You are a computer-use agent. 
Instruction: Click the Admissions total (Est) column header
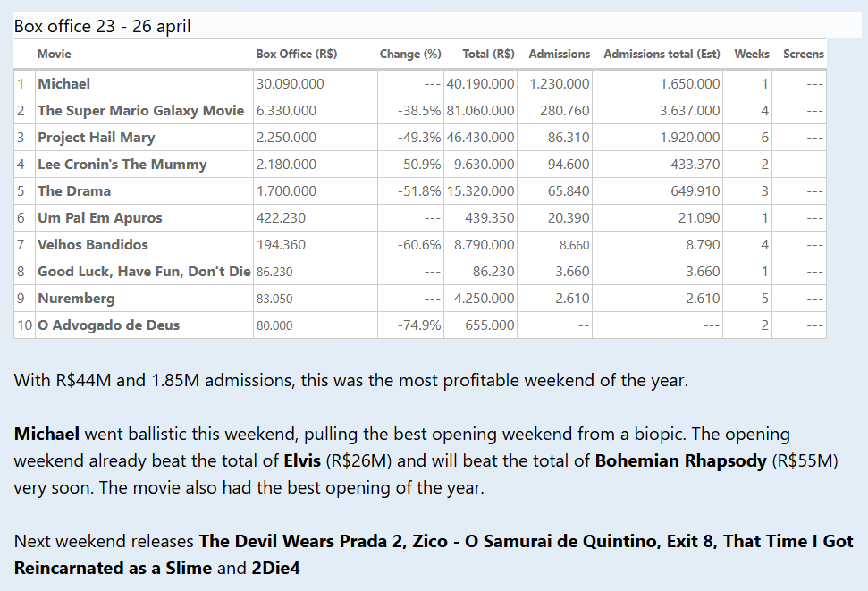pyautogui.click(x=662, y=54)
